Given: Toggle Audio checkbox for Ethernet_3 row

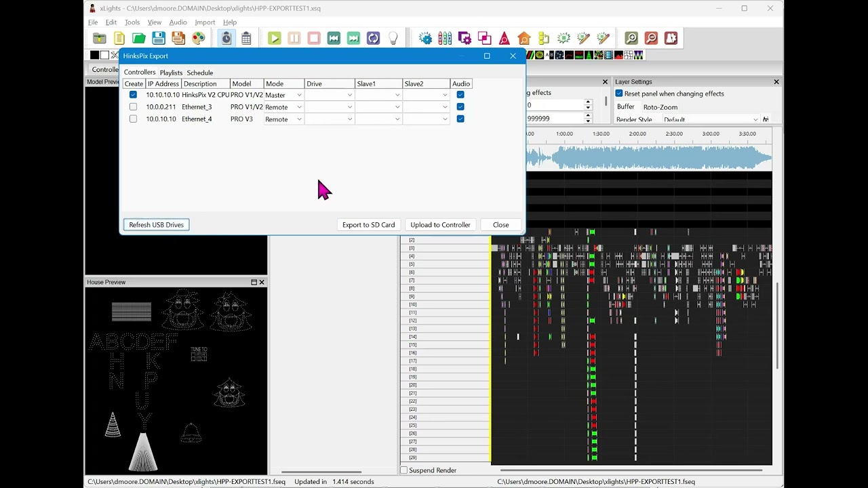Looking at the screenshot, I should (460, 107).
